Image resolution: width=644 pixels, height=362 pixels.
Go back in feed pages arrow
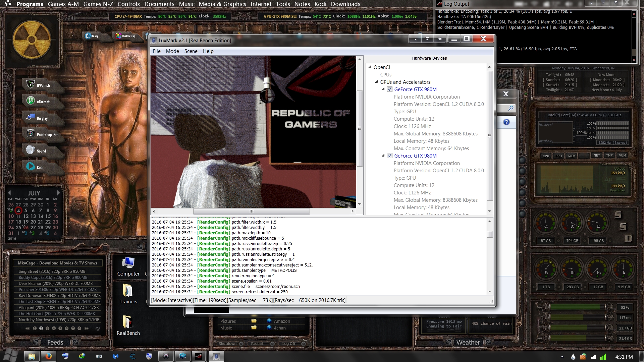coord(28,328)
